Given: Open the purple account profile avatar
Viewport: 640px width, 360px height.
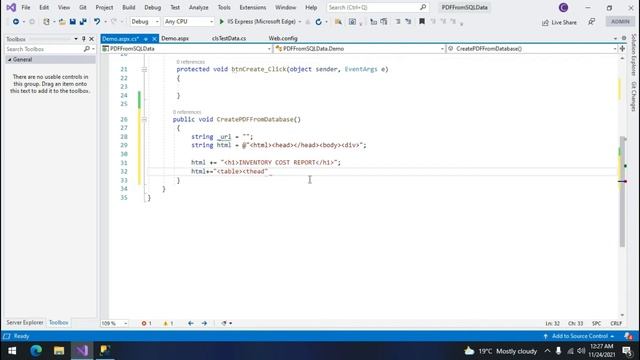Looking at the screenshot, I should [x=563, y=7].
